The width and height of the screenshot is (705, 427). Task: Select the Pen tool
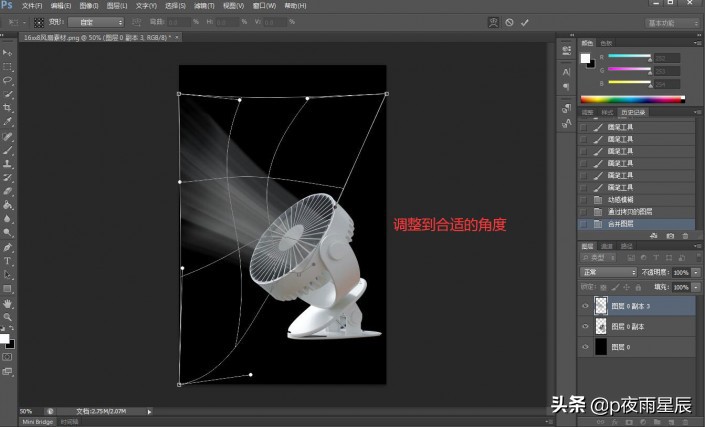click(x=7, y=247)
